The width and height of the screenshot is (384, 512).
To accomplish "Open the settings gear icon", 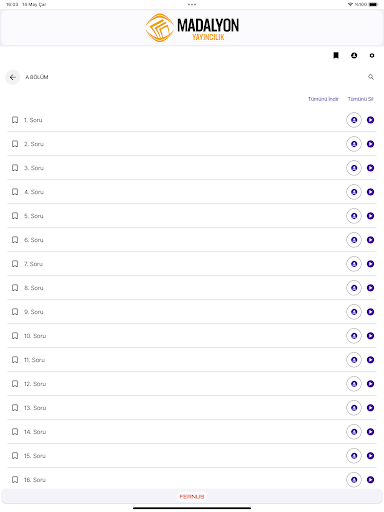I will 372,55.
